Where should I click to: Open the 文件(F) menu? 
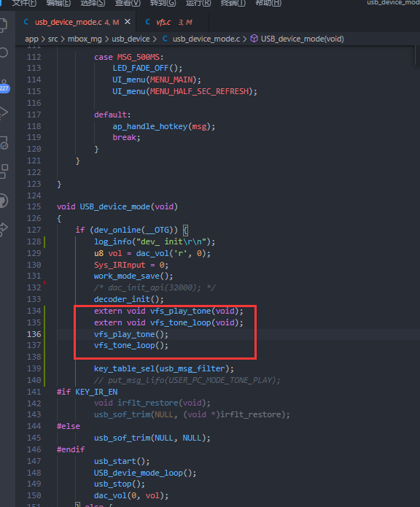24,3
